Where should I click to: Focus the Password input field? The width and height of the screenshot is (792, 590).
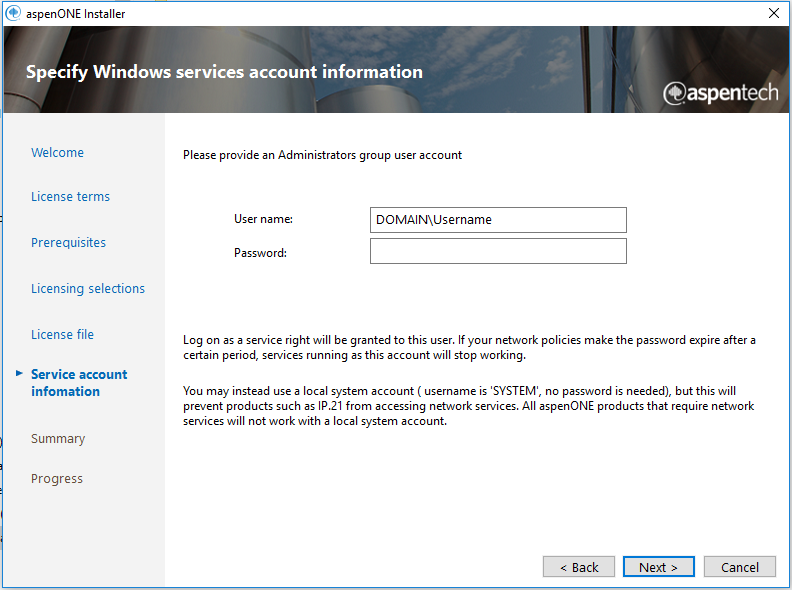pyautogui.click(x=498, y=251)
